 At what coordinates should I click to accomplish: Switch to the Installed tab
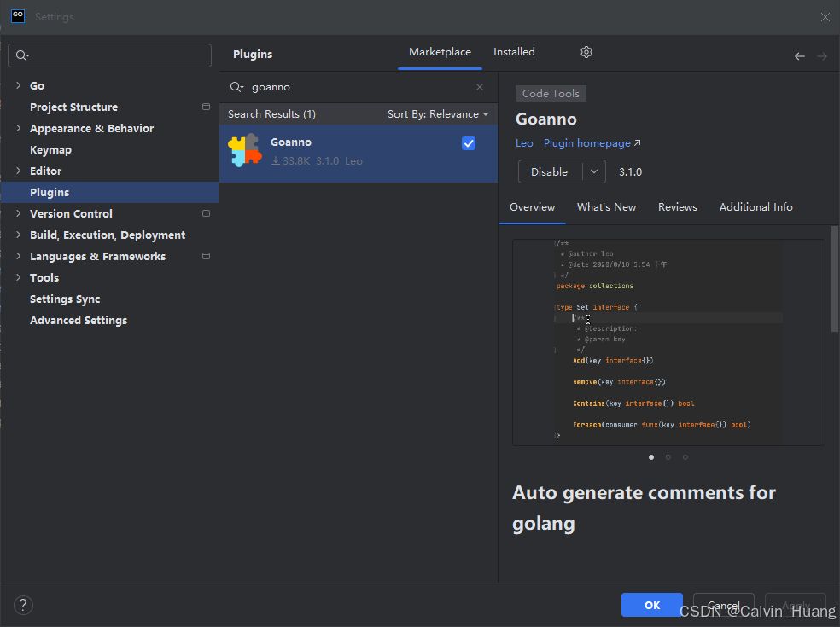[514, 52]
